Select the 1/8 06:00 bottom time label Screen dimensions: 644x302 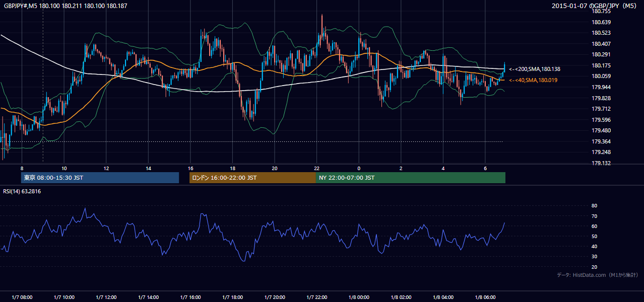coord(485,297)
